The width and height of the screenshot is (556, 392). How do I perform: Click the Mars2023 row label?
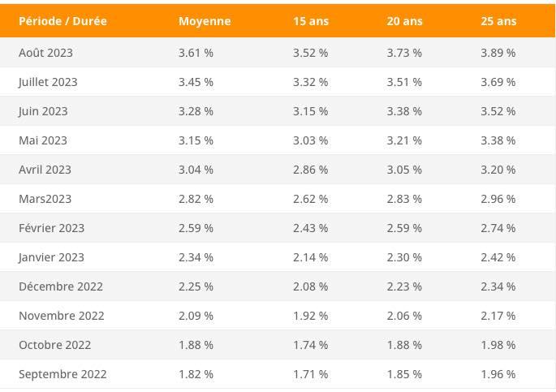point(45,199)
